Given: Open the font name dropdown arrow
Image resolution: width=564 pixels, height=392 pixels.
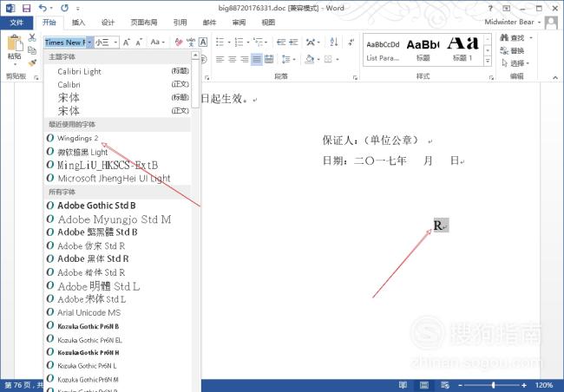Looking at the screenshot, I should click(90, 42).
